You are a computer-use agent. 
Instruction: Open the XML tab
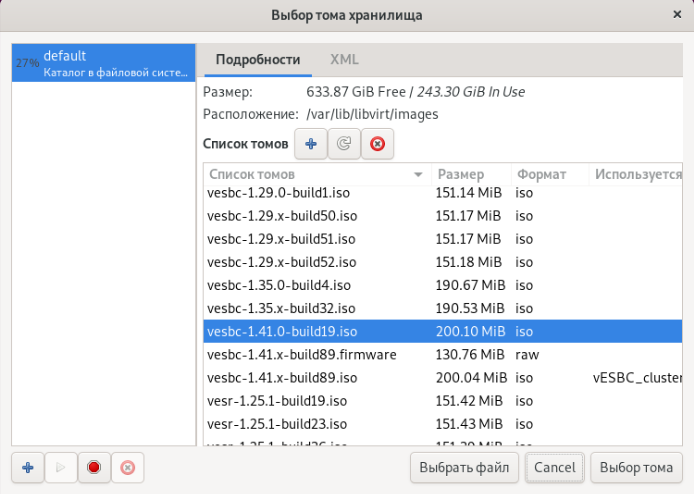point(344,60)
